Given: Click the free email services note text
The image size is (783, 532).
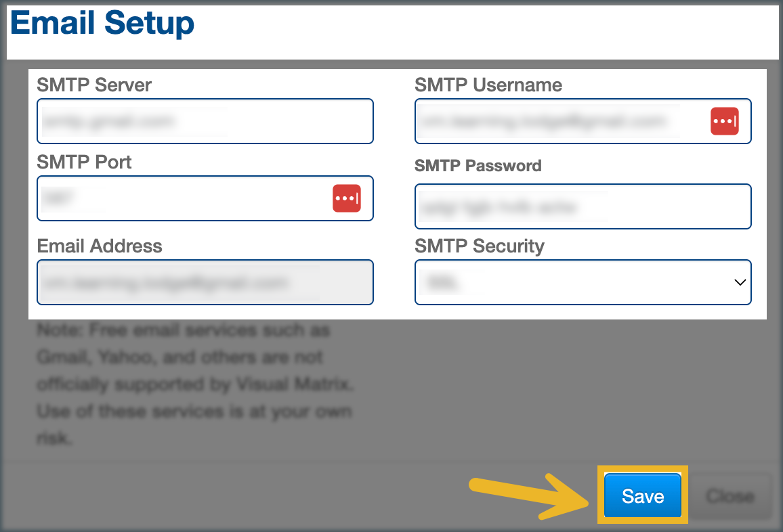Looking at the screenshot, I should point(195,384).
